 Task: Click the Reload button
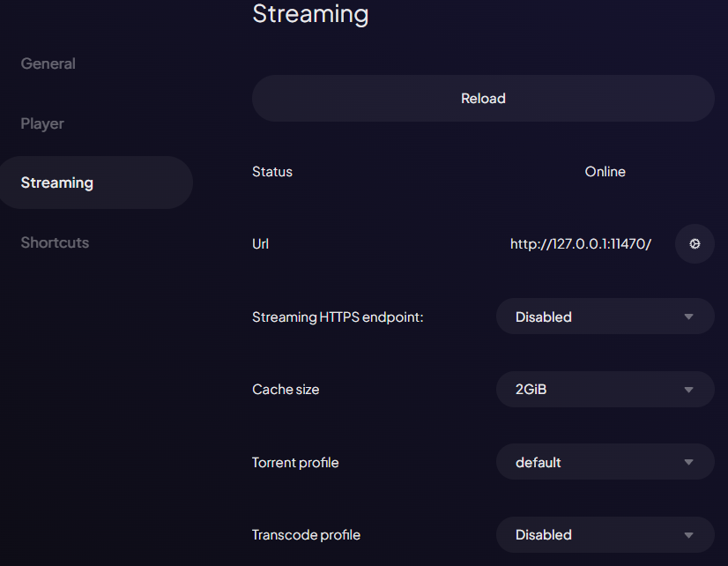(483, 98)
